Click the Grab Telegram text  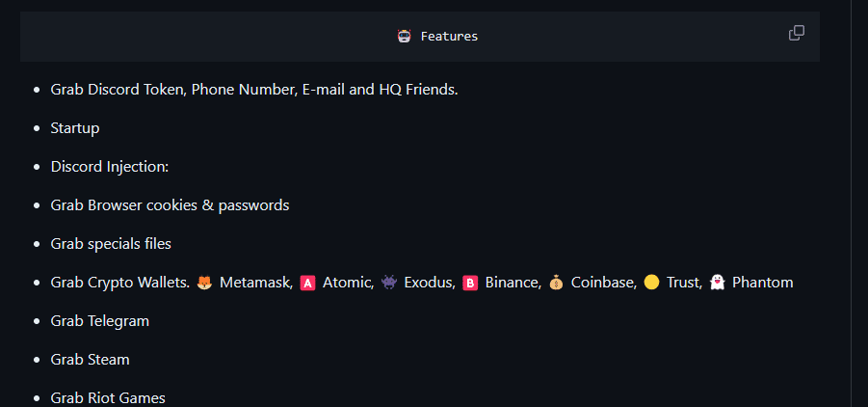tap(100, 321)
